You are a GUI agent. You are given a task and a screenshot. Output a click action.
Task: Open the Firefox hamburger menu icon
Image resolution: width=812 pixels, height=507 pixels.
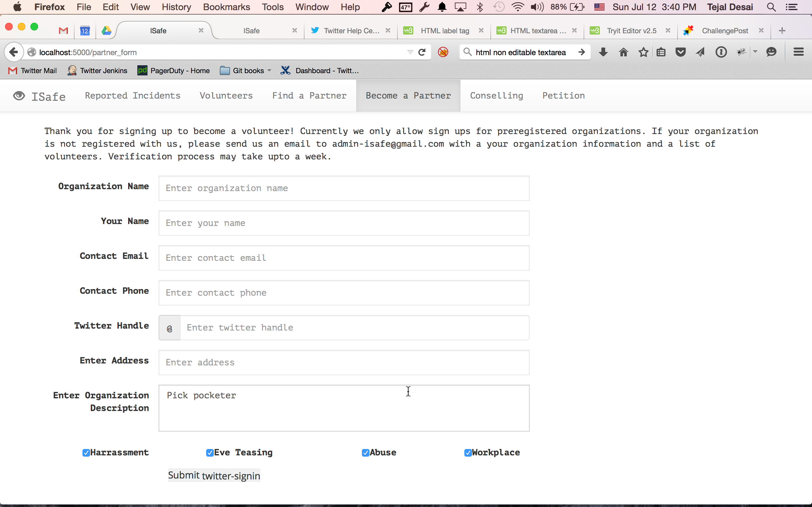pyautogui.click(x=798, y=52)
